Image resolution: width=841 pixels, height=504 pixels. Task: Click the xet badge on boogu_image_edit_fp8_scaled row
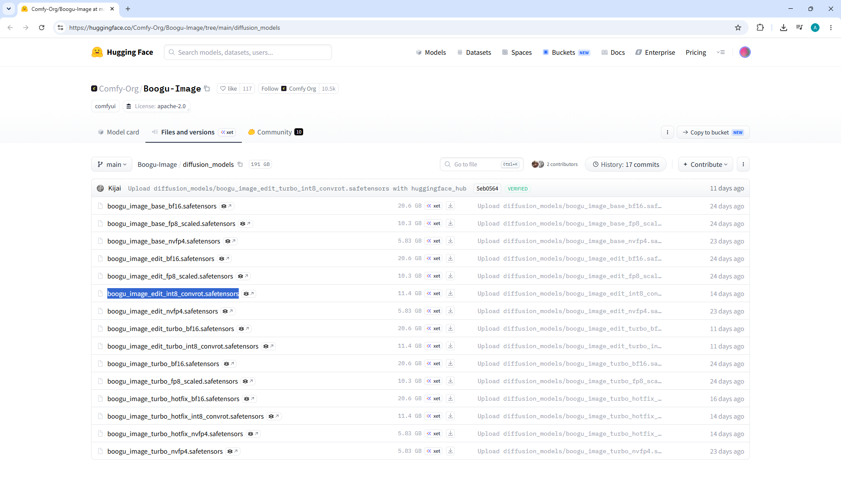pos(434,276)
